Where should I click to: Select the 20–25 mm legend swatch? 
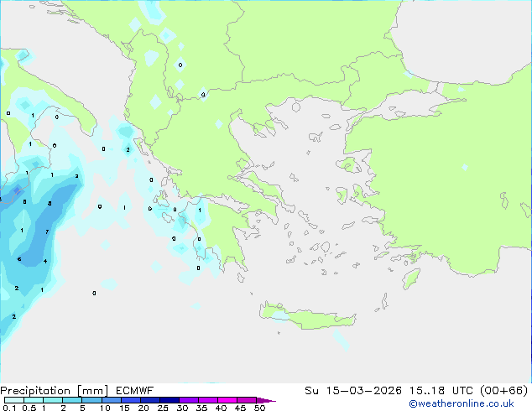[x=150, y=400]
